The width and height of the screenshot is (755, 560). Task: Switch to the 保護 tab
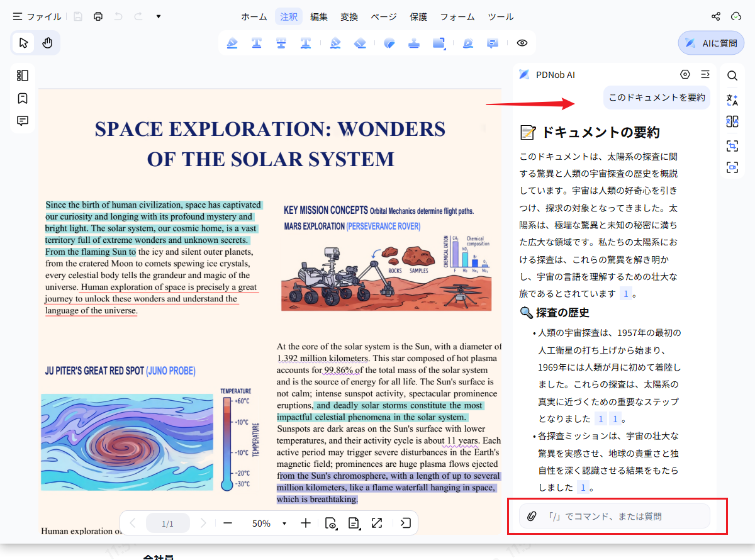pyautogui.click(x=418, y=17)
